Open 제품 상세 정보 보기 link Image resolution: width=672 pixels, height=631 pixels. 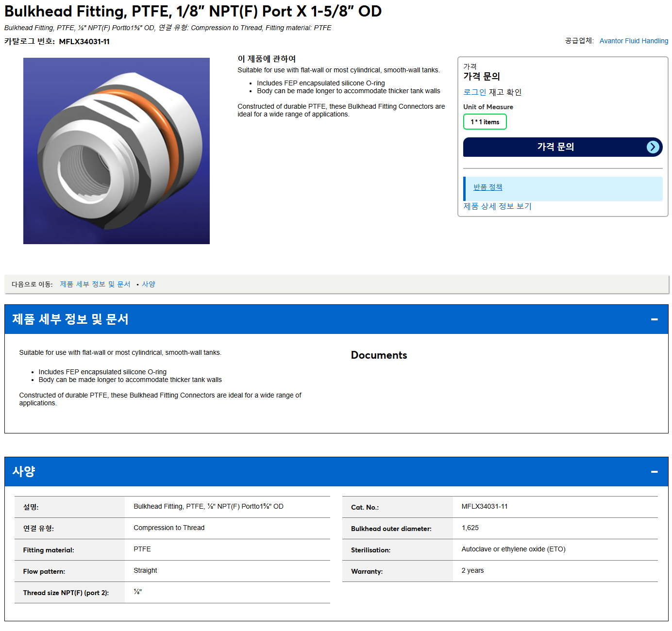pyautogui.click(x=497, y=206)
